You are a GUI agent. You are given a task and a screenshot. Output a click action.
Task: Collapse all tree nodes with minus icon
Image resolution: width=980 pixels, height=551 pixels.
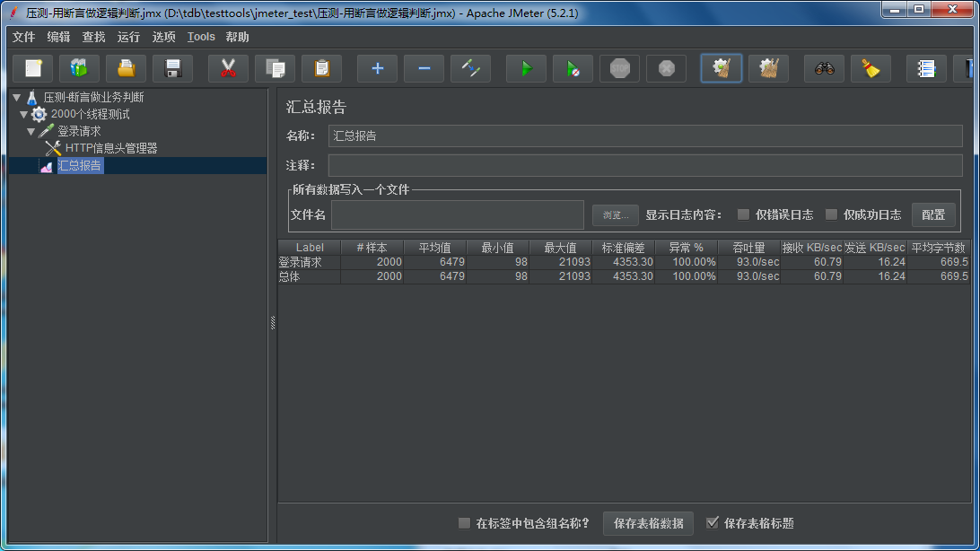coord(424,68)
